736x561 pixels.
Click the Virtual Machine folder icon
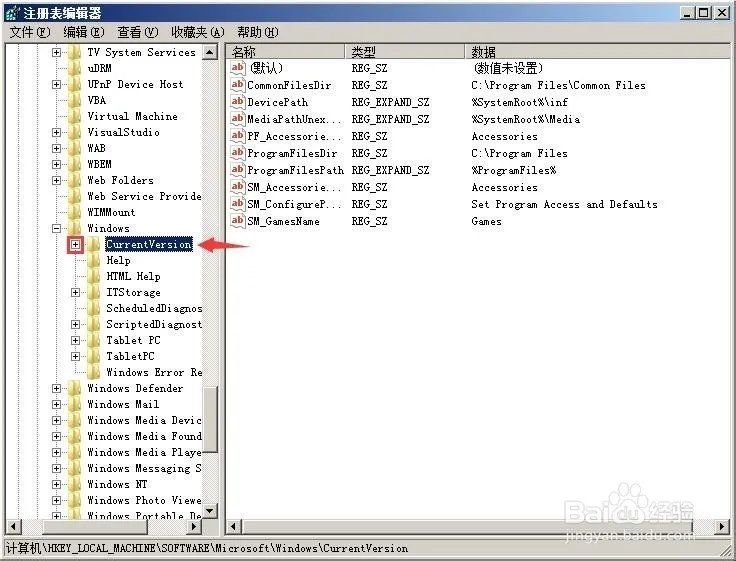click(75, 116)
